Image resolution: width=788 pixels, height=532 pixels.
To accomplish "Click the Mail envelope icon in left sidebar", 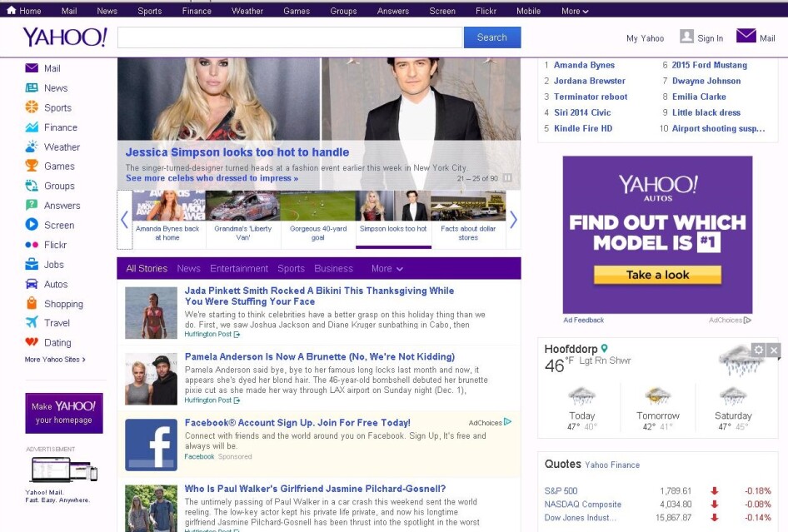I will (32, 67).
